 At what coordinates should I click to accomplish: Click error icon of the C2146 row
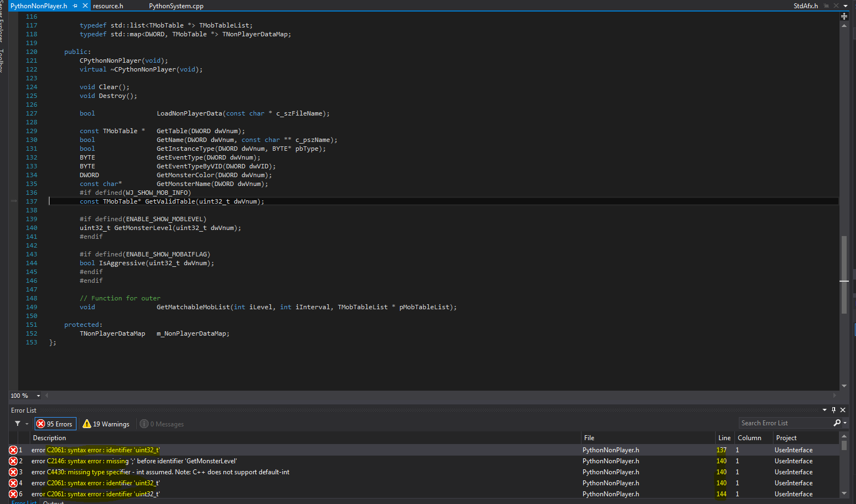[x=13, y=461]
